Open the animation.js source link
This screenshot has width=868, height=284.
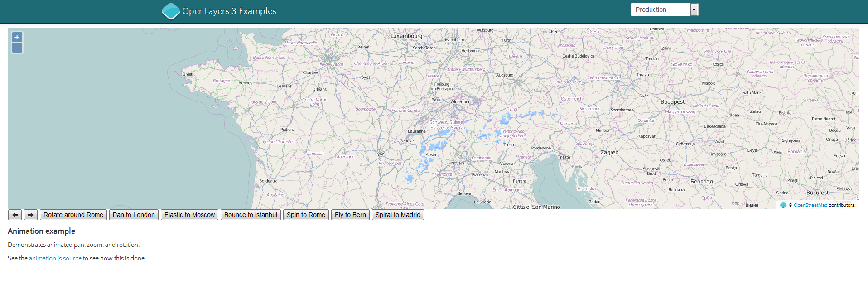click(55, 258)
